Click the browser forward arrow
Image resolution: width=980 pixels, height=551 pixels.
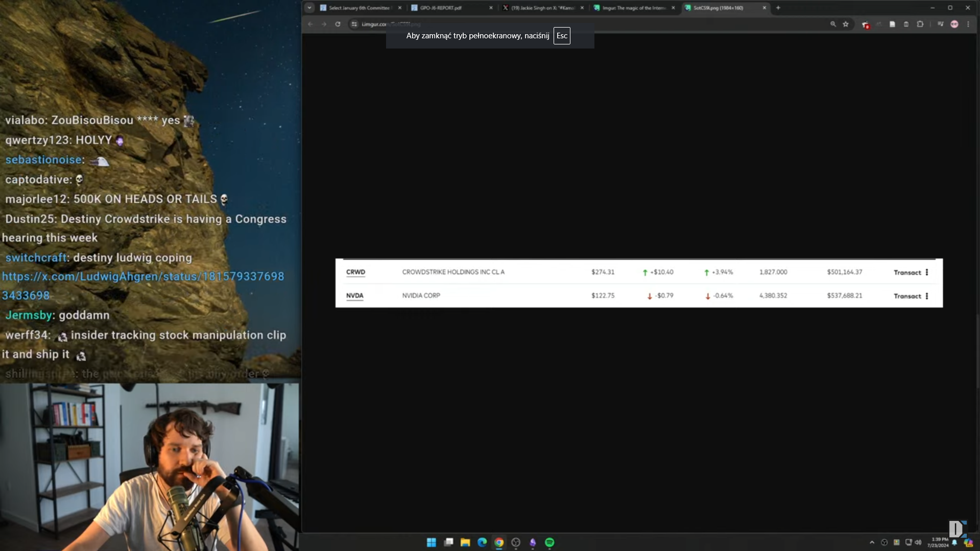(324, 24)
